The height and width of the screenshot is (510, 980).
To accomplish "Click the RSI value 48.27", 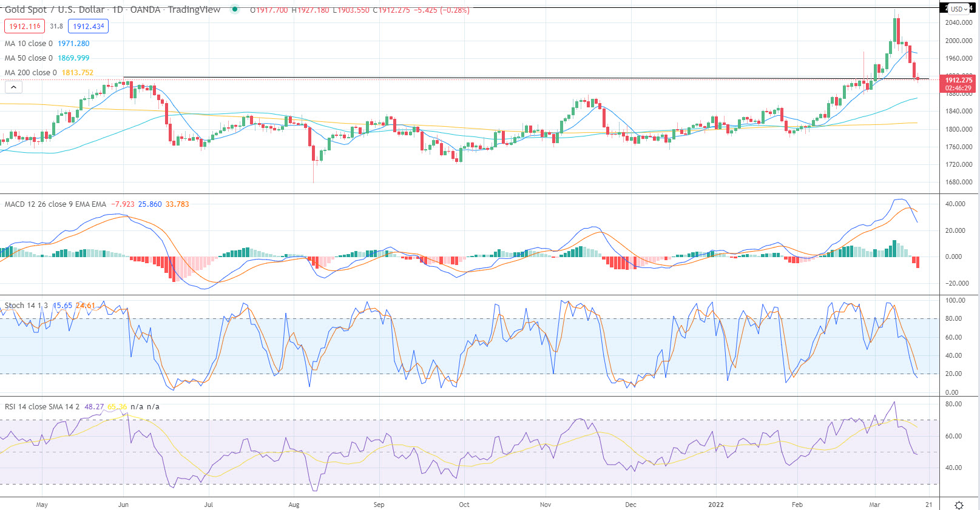I will [94, 407].
